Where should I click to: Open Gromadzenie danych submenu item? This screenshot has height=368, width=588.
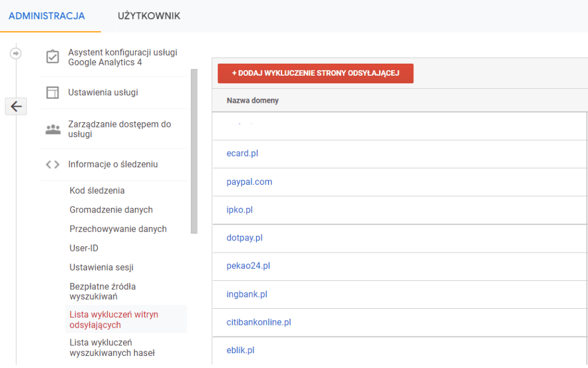point(111,210)
